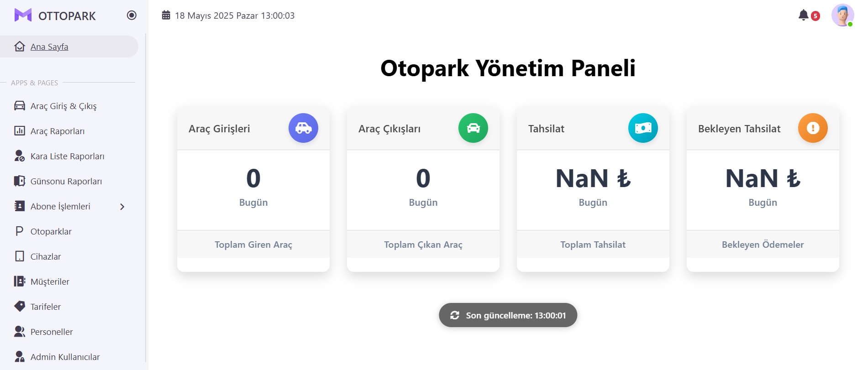
Task: Open the Müşteriler sidebar entry
Action: point(50,281)
